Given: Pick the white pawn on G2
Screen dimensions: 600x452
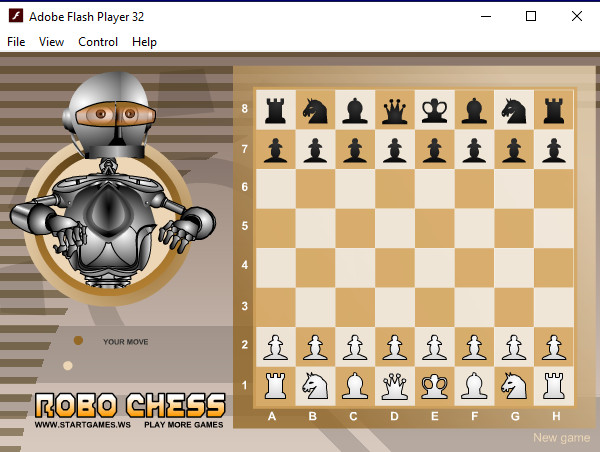Looking at the screenshot, I should tap(514, 347).
